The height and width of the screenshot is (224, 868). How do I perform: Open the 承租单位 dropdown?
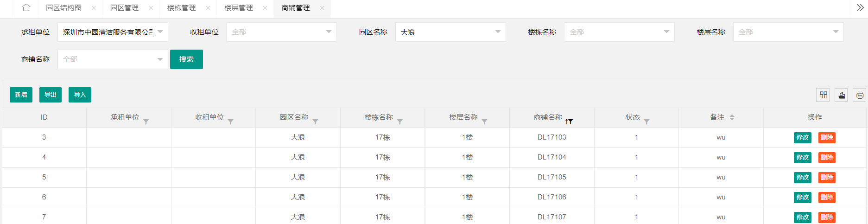point(113,32)
